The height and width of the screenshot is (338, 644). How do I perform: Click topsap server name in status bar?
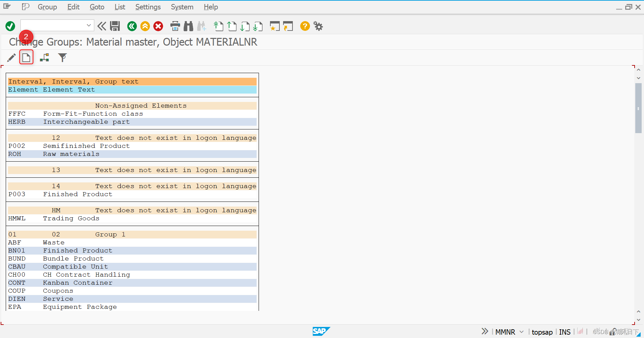coord(542,332)
